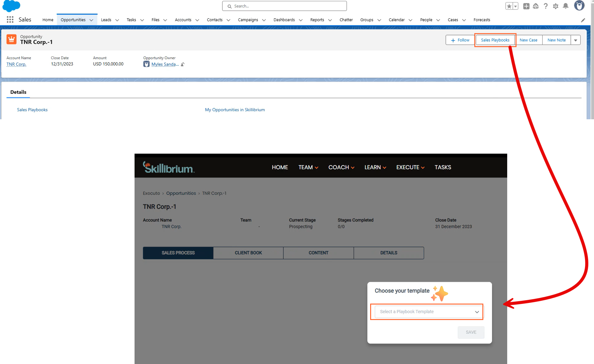The image size is (594, 364).
Task: Open the Forecasts tab
Action: (x=482, y=20)
